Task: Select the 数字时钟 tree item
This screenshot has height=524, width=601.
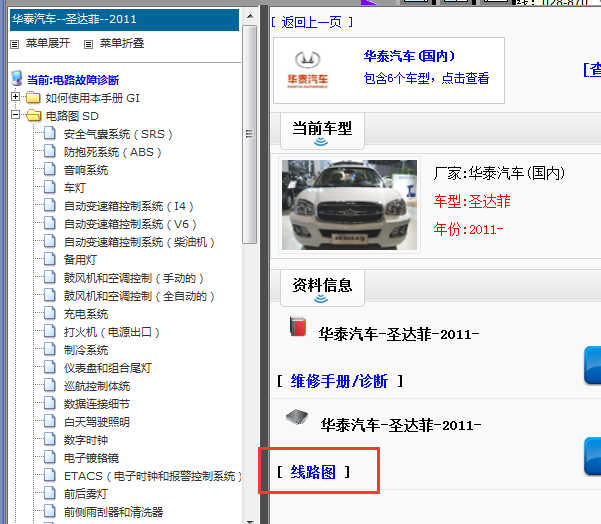Action: 86,440
